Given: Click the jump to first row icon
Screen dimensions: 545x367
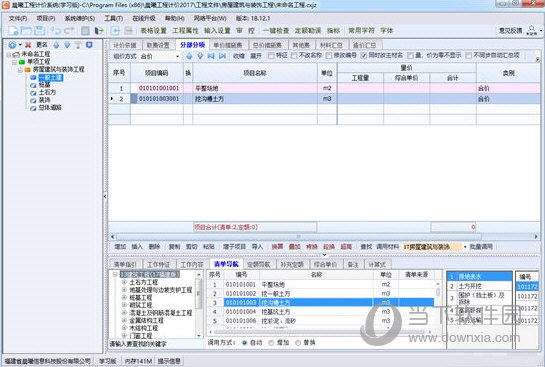Looking at the screenshot, I should point(211,56).
